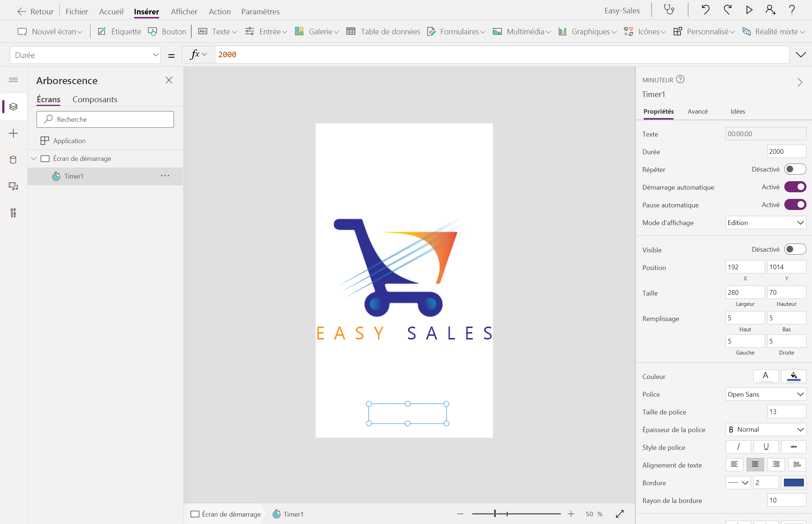Open the App checker stethoscope icon
The height and width of the screenshot is (524, 812).
tap(669, 10)
